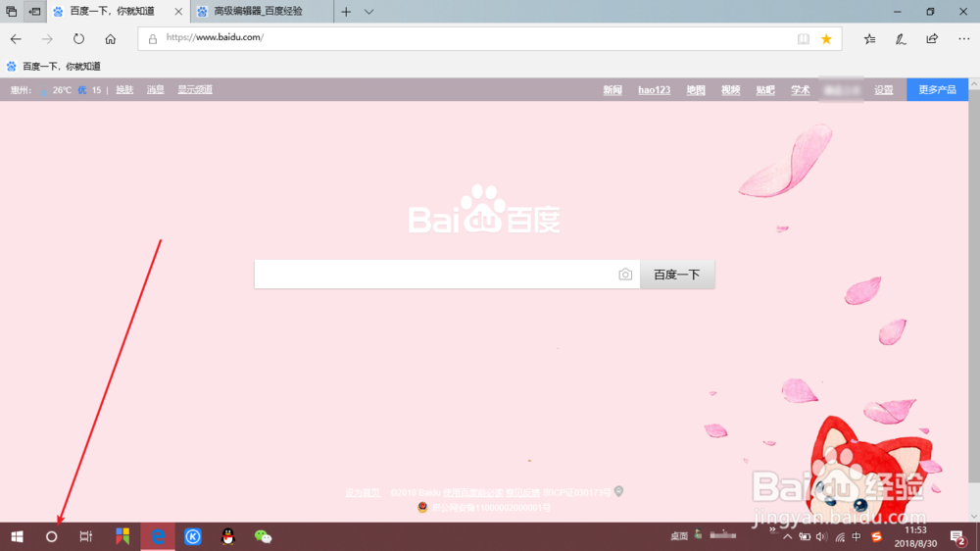980x551 pixels.
Task: Click the add notes pen icon
Action: tap(901, 39)
